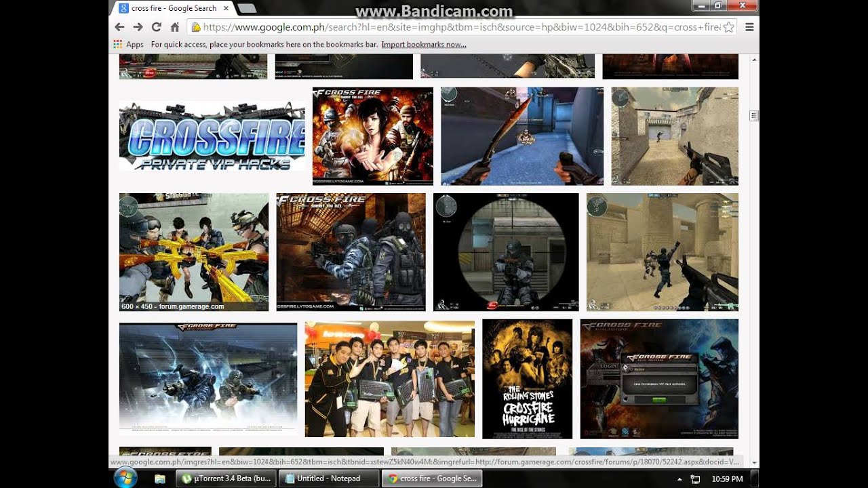Open File Explorer from the taskbar
The height and width of the screenshot is (488, 868).
tap(160, 479)
